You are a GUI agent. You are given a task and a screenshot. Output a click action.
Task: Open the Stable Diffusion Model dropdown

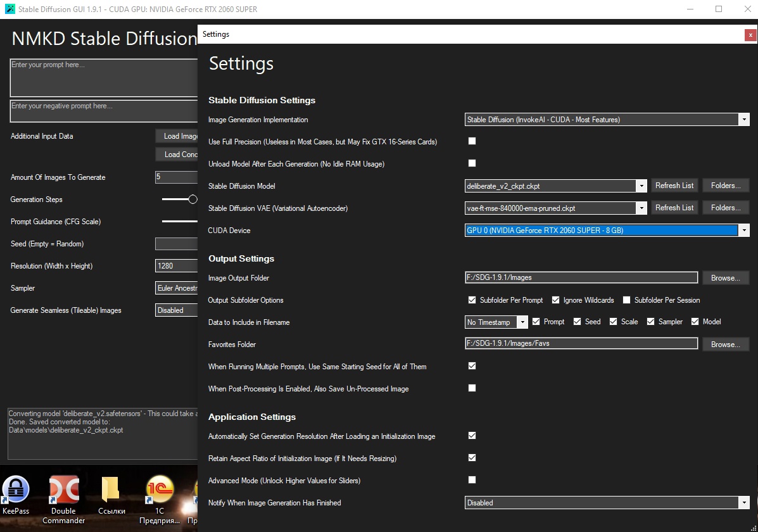click(x=641, y=186)
